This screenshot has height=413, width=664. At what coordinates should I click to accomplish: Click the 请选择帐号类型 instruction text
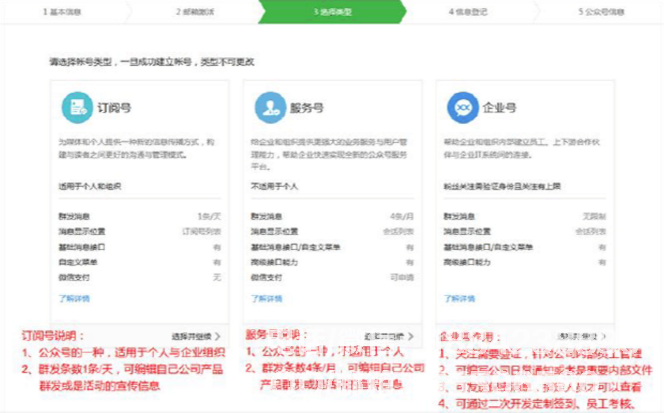[x=152, y=62]
